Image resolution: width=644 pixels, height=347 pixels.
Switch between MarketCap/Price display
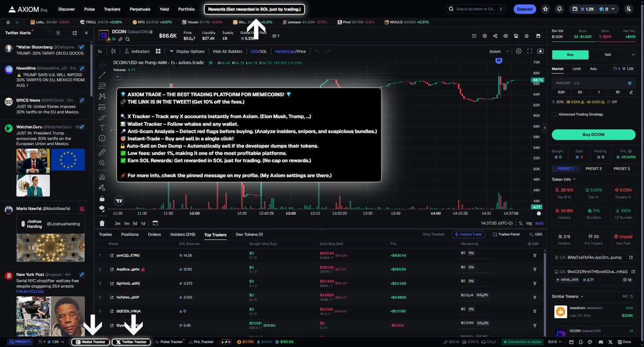click(290, 52)
